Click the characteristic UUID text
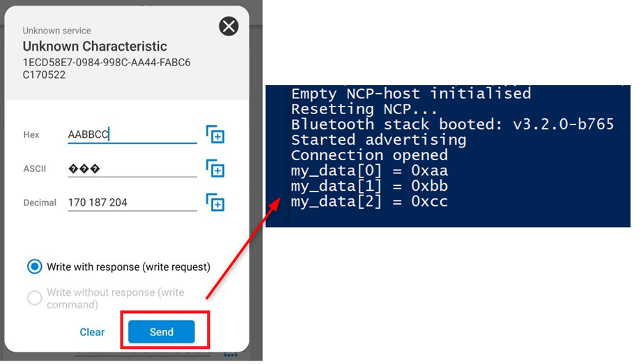This screenshot has width=641, height=364. tap(106, 68)
